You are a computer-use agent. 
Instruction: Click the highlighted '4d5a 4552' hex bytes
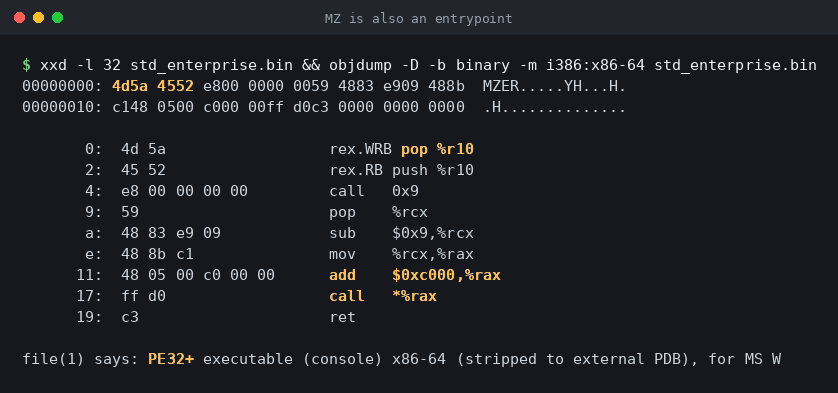coord(153,86)
